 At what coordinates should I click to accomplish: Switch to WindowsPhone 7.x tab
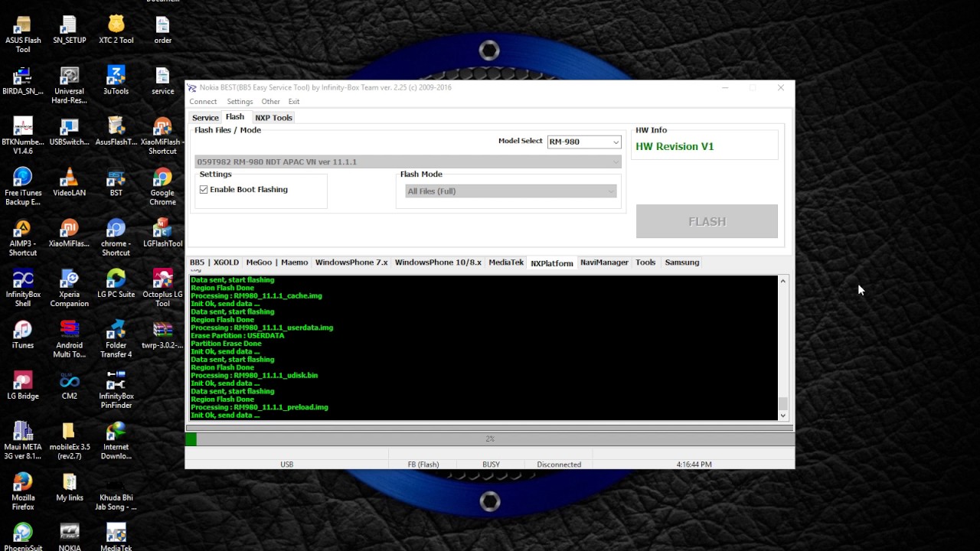351,262
